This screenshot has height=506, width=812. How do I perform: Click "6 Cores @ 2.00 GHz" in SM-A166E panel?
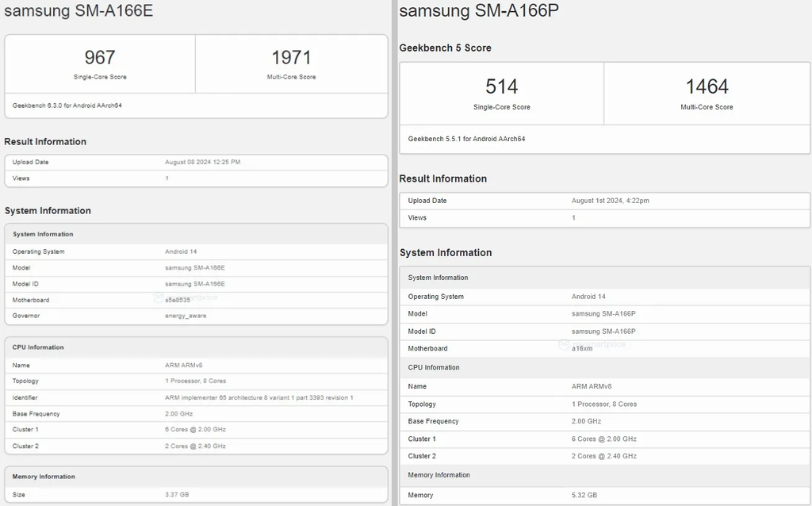[195, 429]
